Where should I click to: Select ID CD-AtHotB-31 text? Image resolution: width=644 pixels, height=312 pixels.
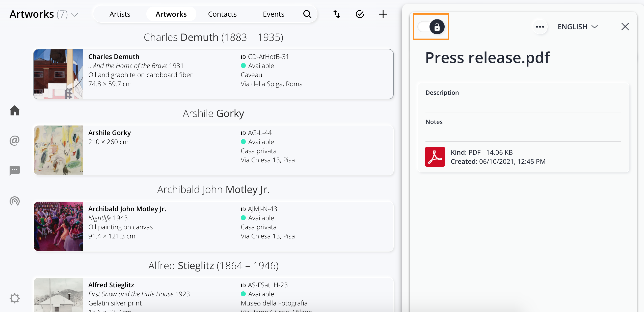tap(265, 57)
